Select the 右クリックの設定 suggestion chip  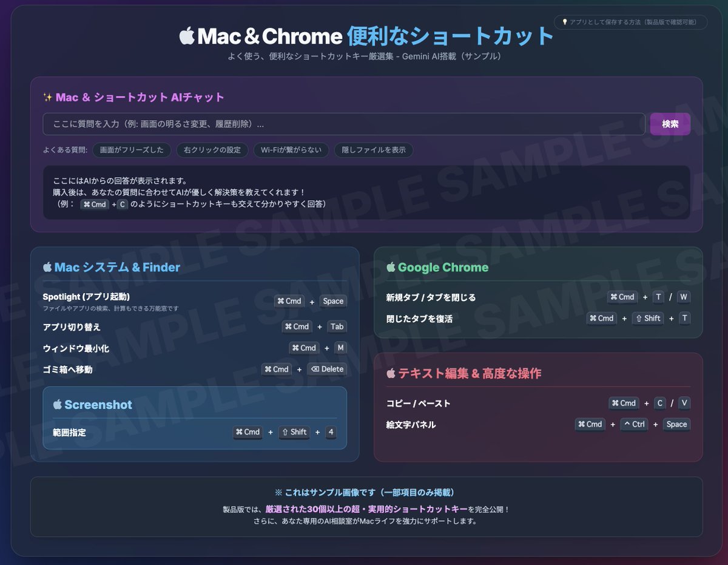point(212,150)
